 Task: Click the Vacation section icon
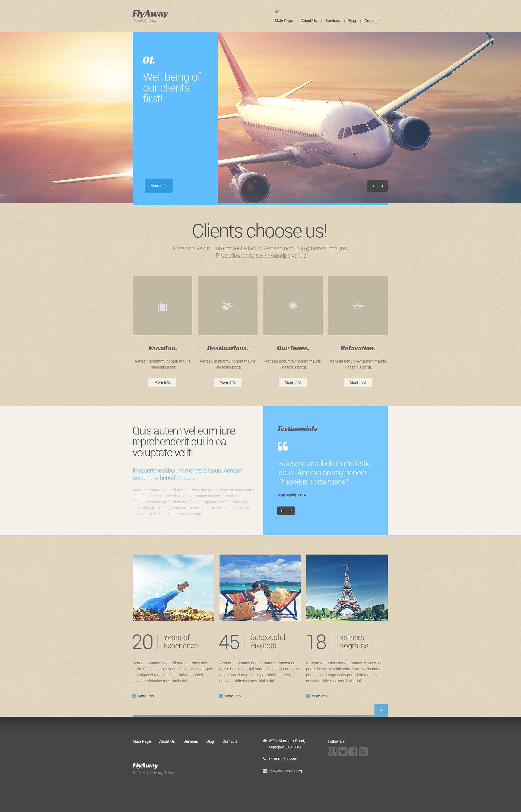[x=163, y=307]
